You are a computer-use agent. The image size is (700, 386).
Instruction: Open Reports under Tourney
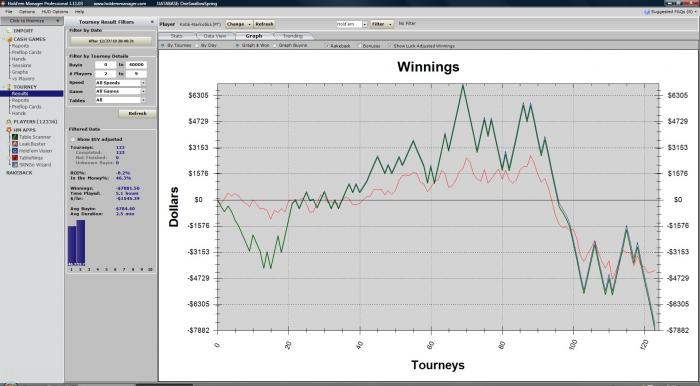click(x=20, y=100)
